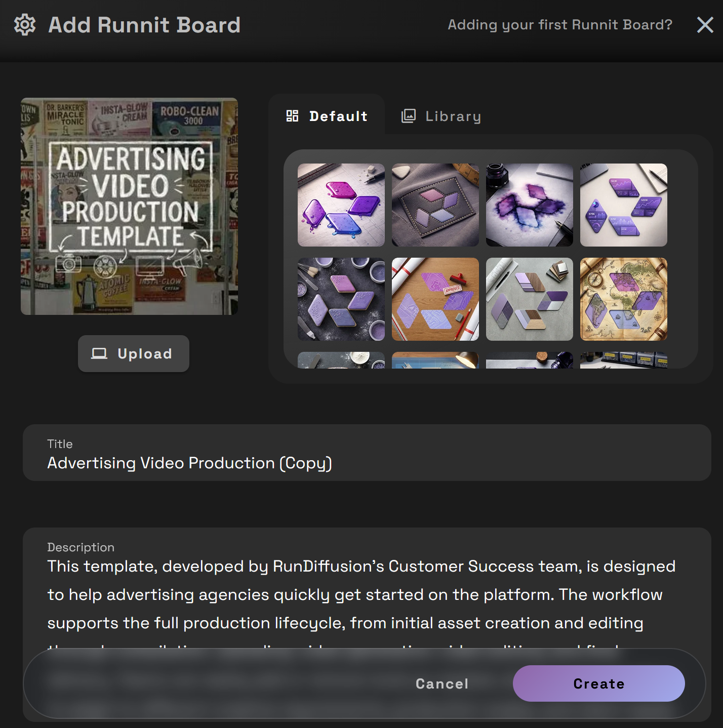Cancel the board creation
723x728 pixels.
click(x=442, y=683)
